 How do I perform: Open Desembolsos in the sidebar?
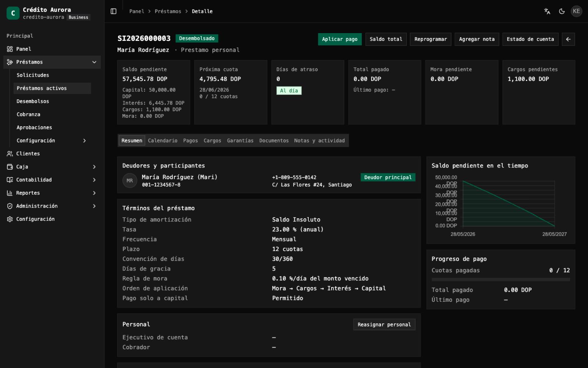[x=52, y=101]
